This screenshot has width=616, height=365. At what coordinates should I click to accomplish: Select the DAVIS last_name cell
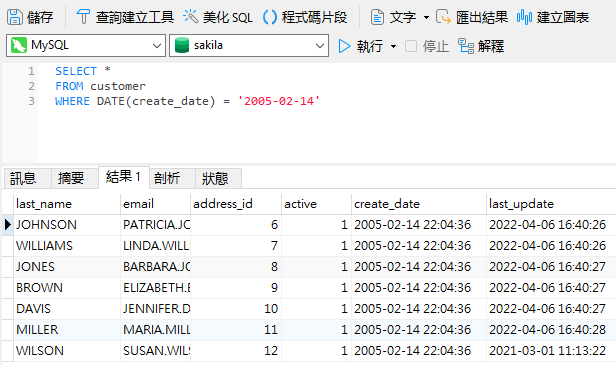point(67,309)
